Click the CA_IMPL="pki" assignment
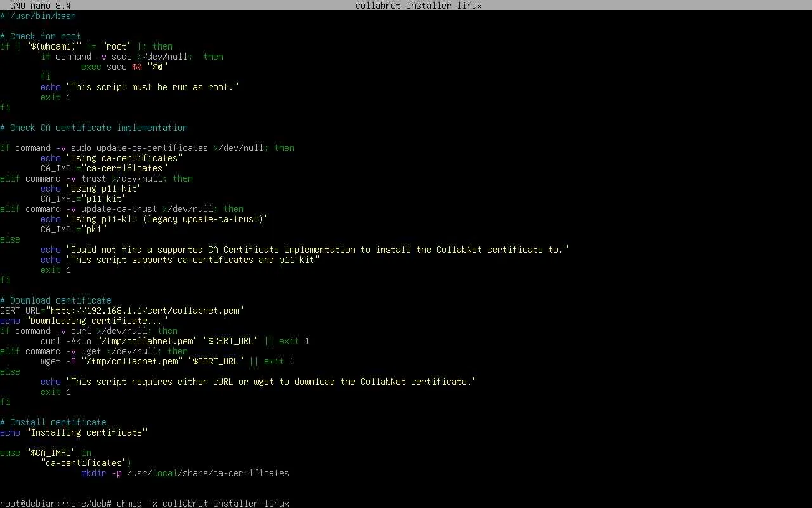 (x=74, y=229)
